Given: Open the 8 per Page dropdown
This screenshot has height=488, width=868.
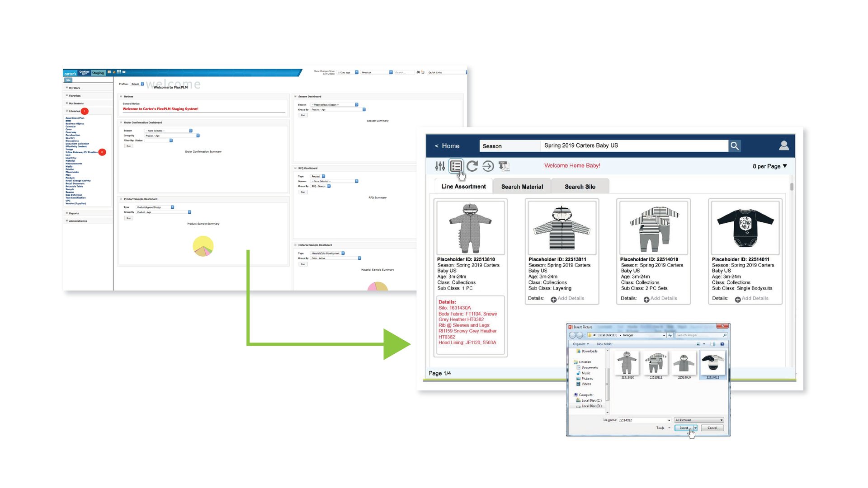Looking at the screenshot, I should coord(769,166).
